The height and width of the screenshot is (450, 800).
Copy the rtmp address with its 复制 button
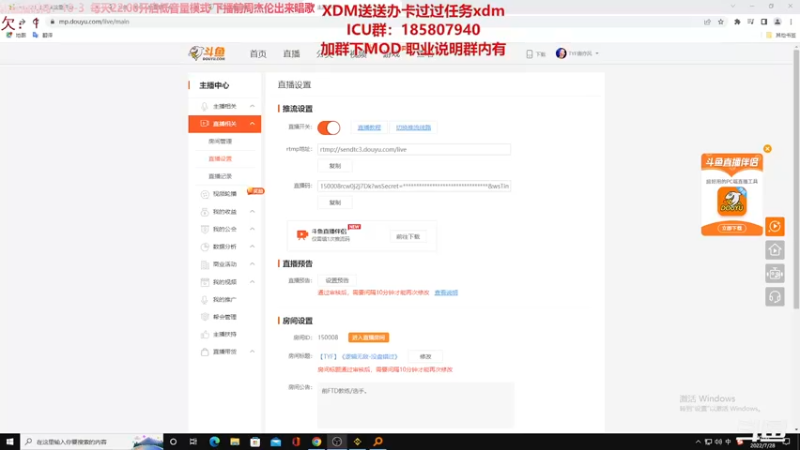click(335, 166)
